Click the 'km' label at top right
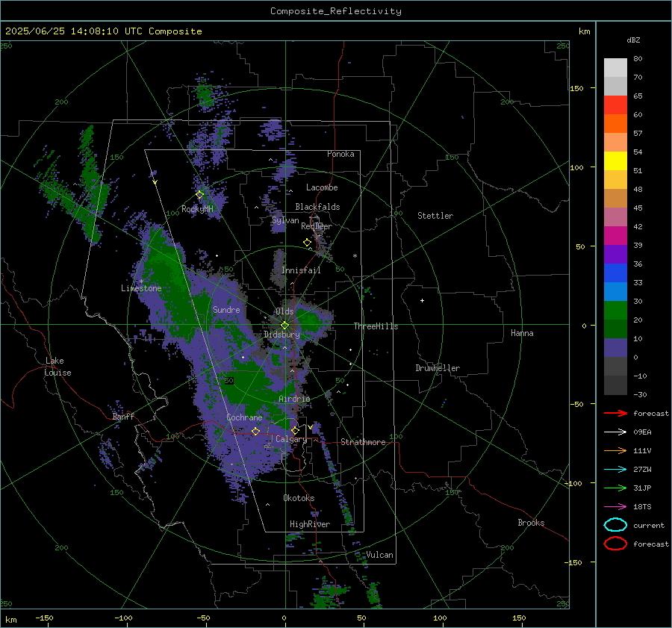Image resolution: width=672 pixels, height=628 pixels. coord(584,31)
